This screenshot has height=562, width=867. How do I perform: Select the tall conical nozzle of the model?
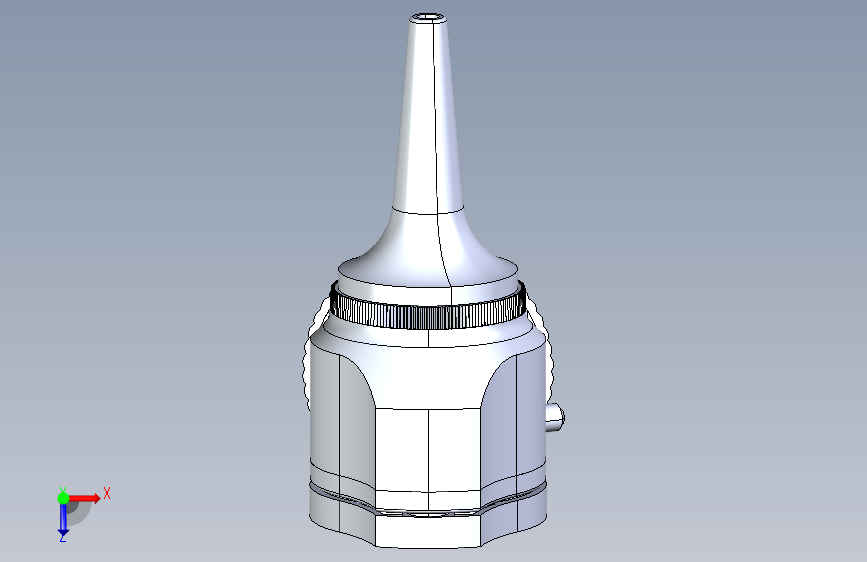click(429, 116)
